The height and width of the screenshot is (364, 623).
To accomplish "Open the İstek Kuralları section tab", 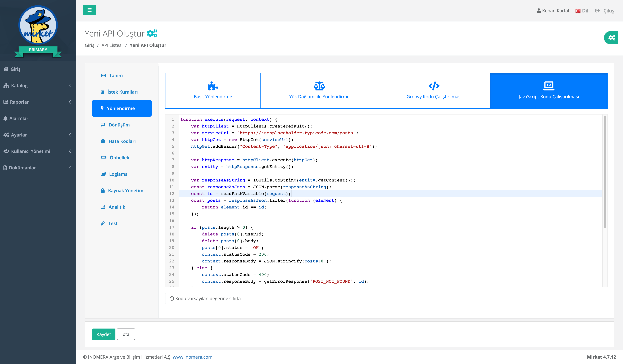I will (122, 92).
